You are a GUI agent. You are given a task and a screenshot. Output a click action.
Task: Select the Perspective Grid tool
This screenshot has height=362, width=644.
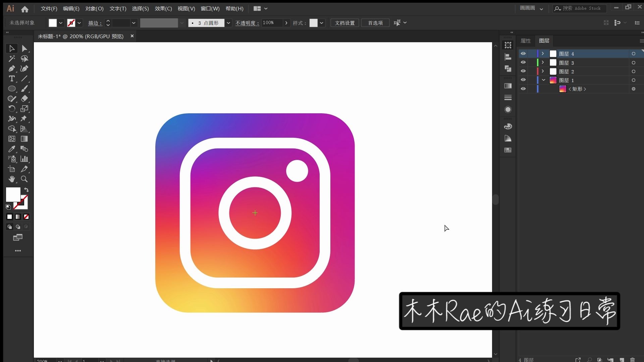pyautogui.click(x=24, y=129)
